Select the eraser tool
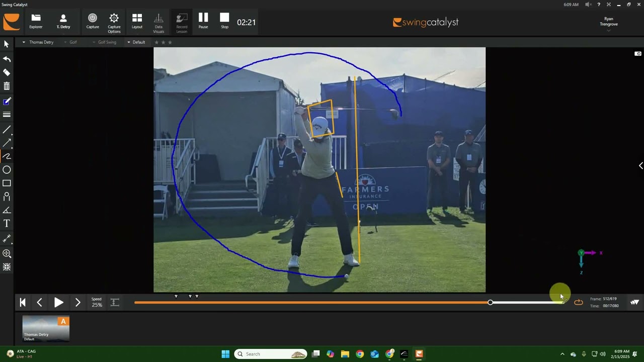Screen dimensions: 644x362 [x=7, y=72]
